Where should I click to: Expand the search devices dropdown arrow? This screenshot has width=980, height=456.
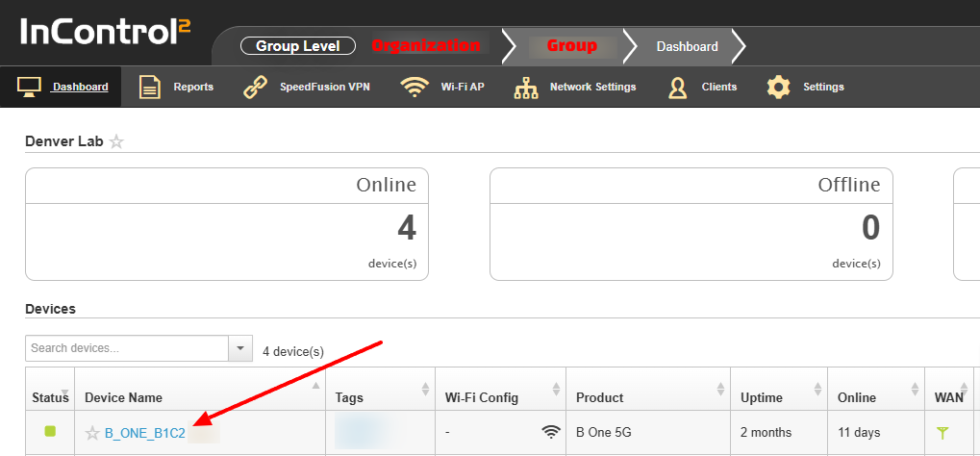[240, 348]
